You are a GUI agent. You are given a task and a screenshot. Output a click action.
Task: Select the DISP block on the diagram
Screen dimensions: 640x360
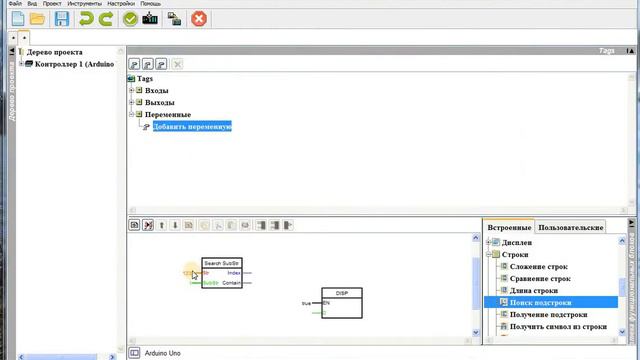tap(342, 303)
